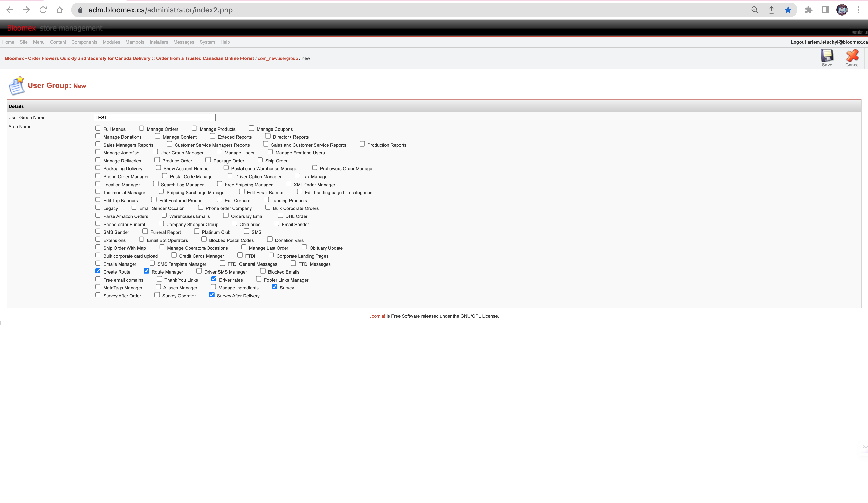Open browser home page icon
This screenshot has height=503, width=868.
pyautogui.click(x=60, y=10)
